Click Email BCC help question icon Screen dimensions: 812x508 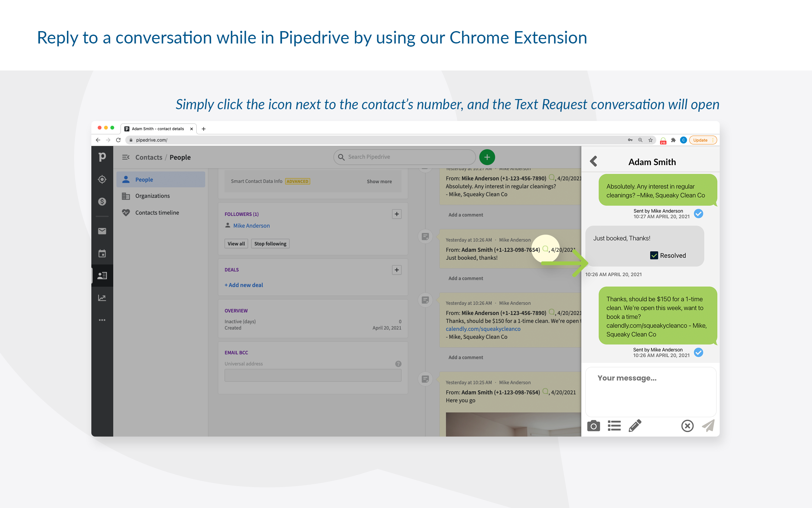pyautogui.click(x=398, y=364)
